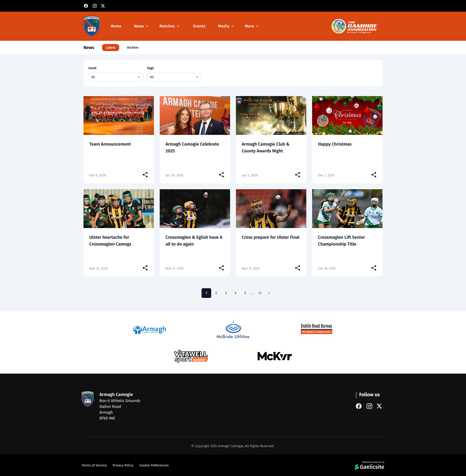Image resolution: width=466 pixels, height=476 pixels.
Task: Open the Events menu item
Action: (199, 26)
